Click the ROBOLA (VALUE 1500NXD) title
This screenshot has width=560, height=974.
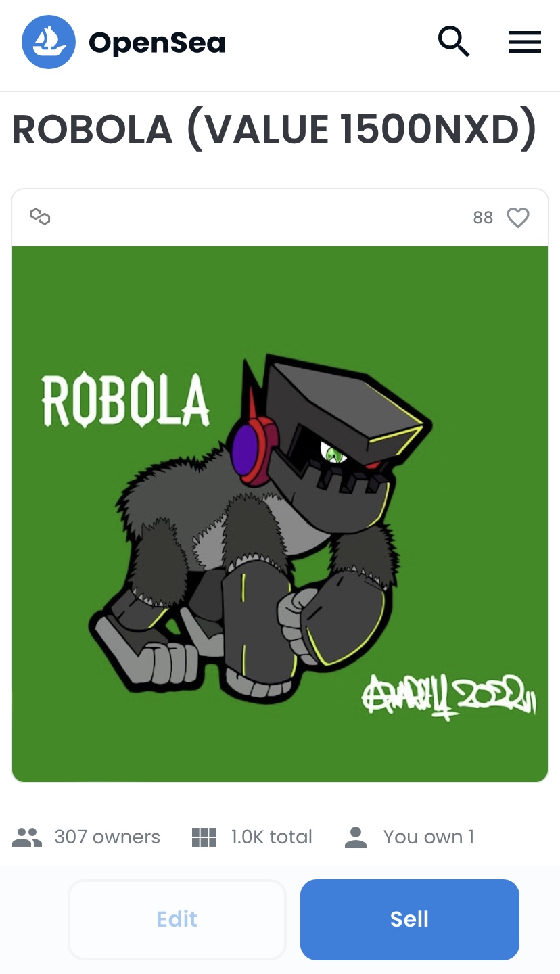tap(275, 130)
